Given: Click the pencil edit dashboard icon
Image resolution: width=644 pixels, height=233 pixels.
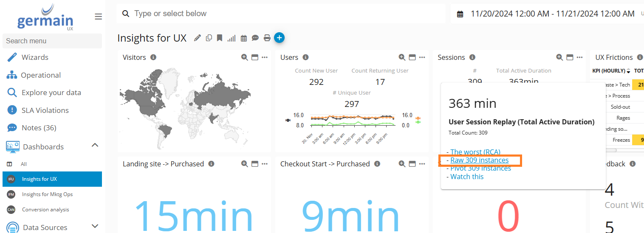Looking at the screenshot, I should [x=197, y=38].
